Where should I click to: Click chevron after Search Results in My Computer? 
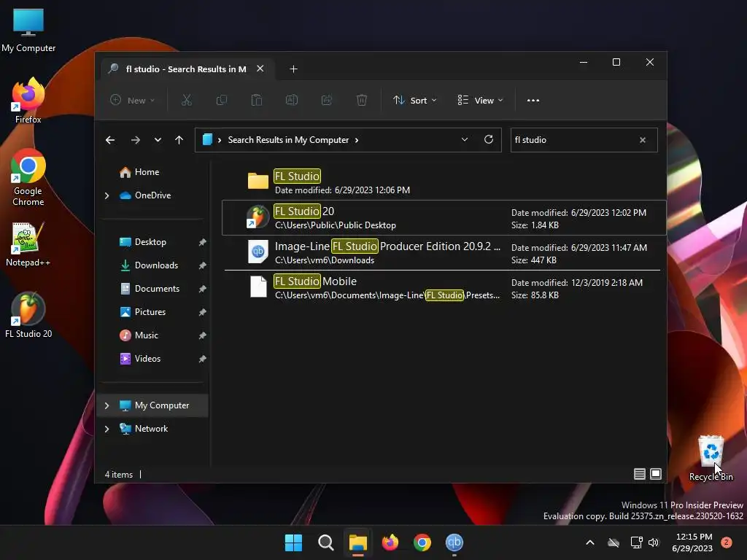[357, 140]
